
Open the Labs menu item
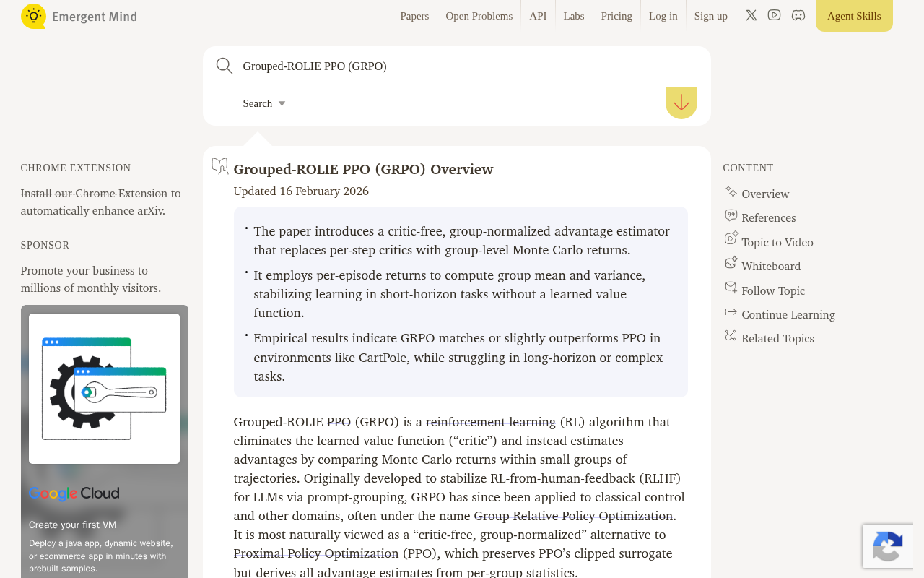(574, 16)
